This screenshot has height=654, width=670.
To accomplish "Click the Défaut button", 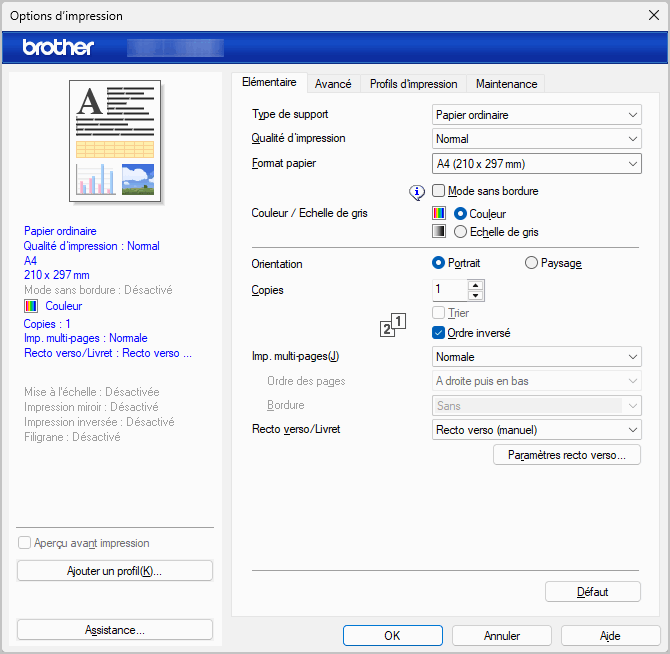I will tap(593, 592).
